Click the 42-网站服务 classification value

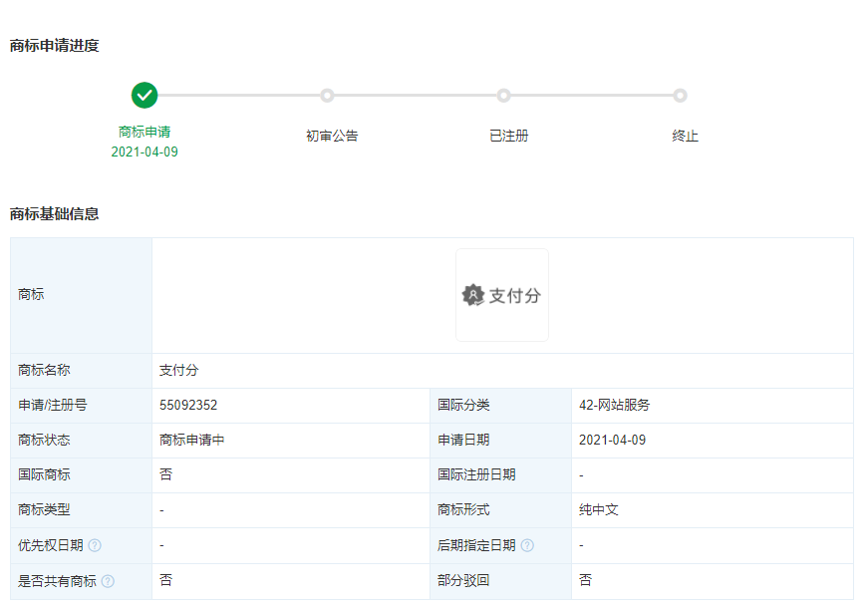(614, 406)
